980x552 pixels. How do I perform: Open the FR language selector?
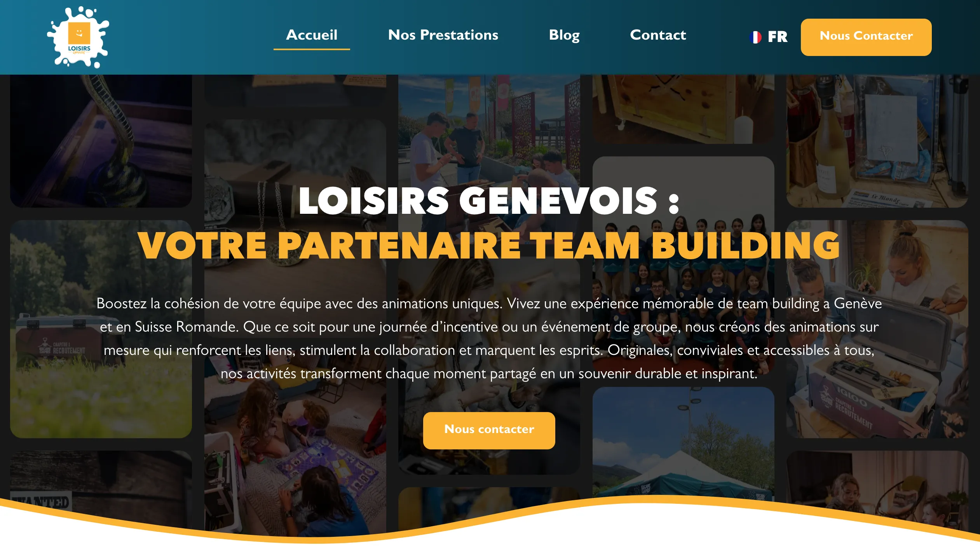tap(768, 37)
